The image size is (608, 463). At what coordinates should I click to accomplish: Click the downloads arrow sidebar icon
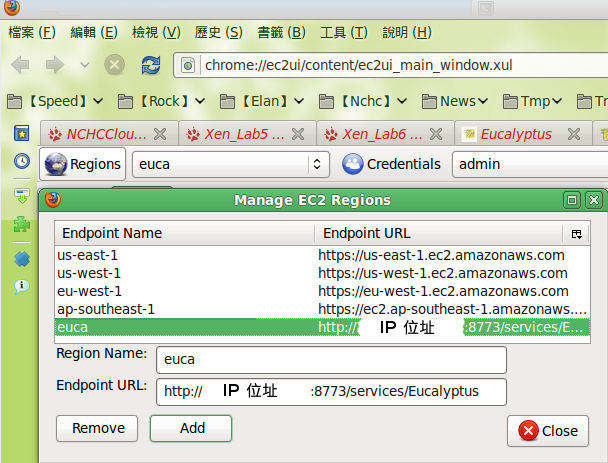[22, 196]
